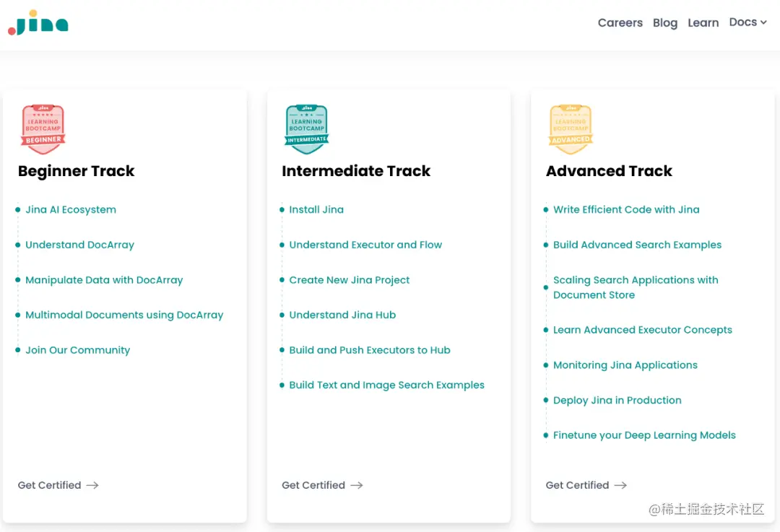Click arrow icon in Advanced Get Certified
The image size is (780, 532).
[620, 485]
